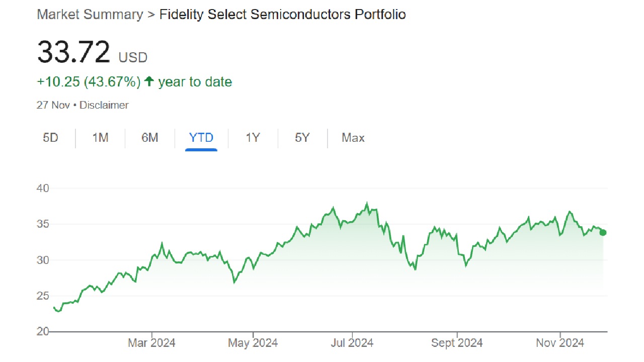644x362 pixels.
Task: Open the Disclaimer link
Action: pos(104,105)
